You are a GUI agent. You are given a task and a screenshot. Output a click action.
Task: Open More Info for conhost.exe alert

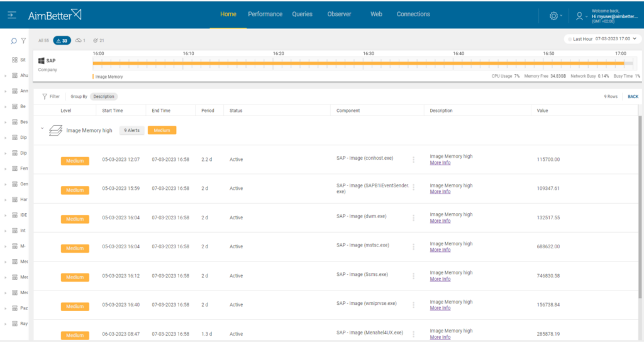440,163
